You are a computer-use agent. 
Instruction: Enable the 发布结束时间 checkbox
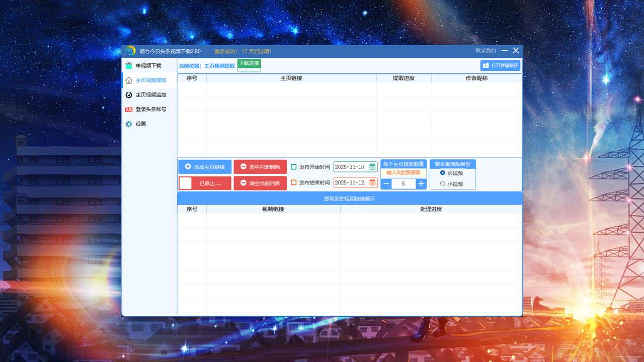pyautogui.click(x=294, y=183)
